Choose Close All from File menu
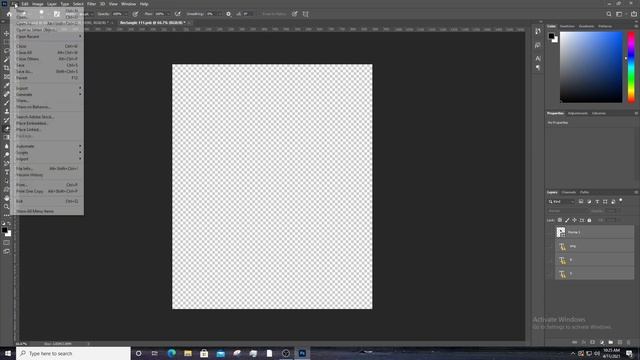This screenshot has width=640, height=360. [47, 53]
